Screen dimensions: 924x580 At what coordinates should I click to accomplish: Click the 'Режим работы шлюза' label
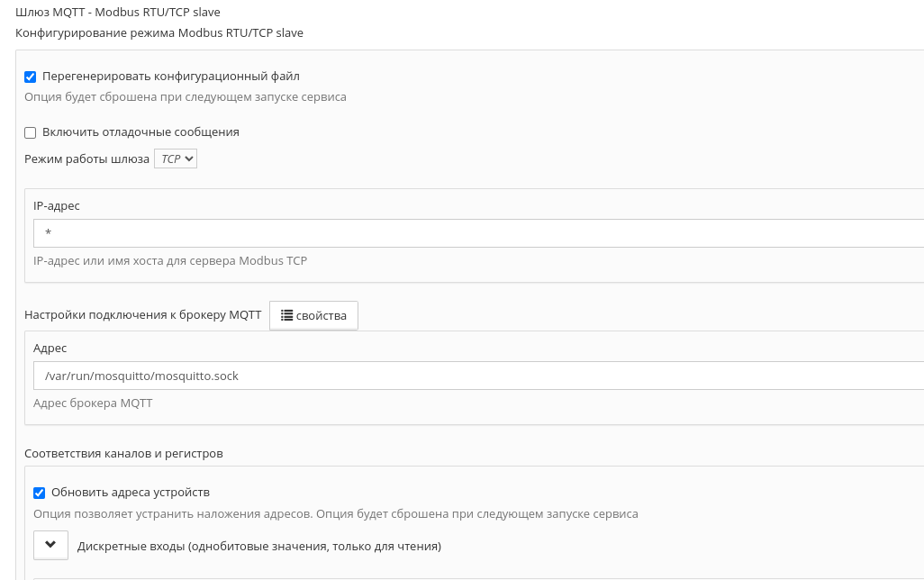pyautogui.click(x=86, y=159)
